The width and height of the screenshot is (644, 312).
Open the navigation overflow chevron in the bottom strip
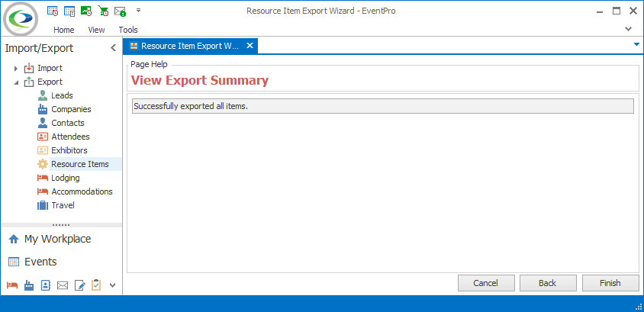[x=113, y=285]
